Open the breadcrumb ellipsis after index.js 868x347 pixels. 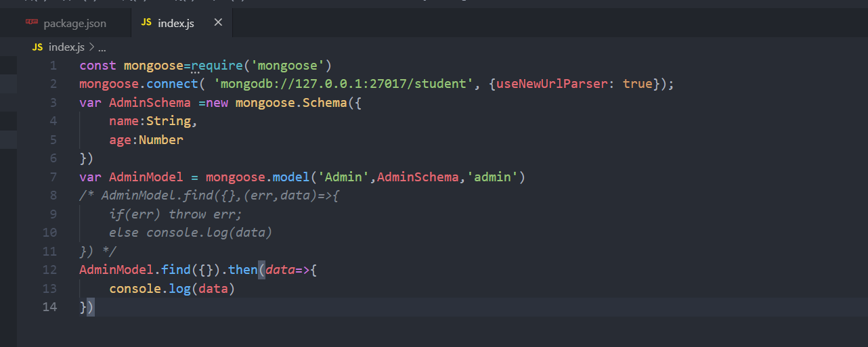tap(103, 48)
